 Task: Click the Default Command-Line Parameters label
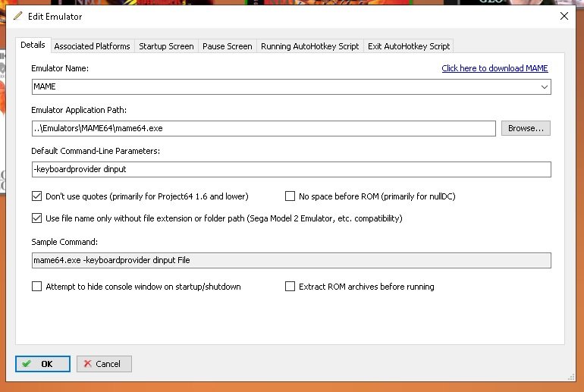coord(96,151)
